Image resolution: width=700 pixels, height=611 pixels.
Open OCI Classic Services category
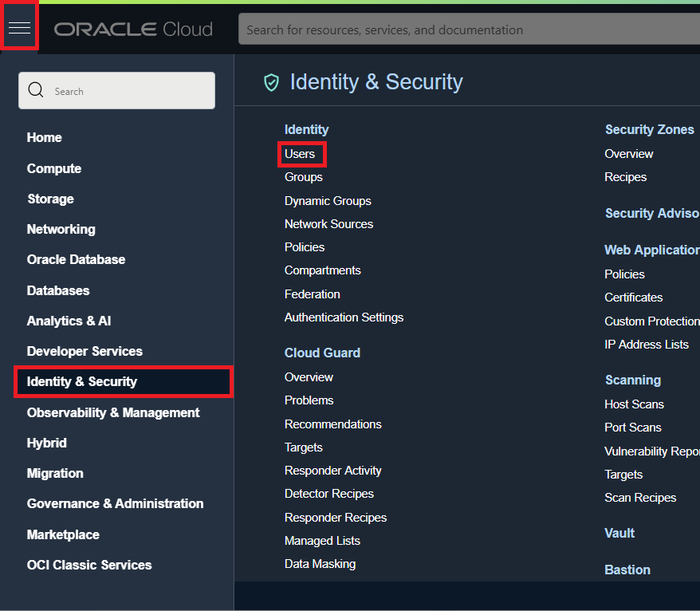pyautogui.click(x=89, y=565)
